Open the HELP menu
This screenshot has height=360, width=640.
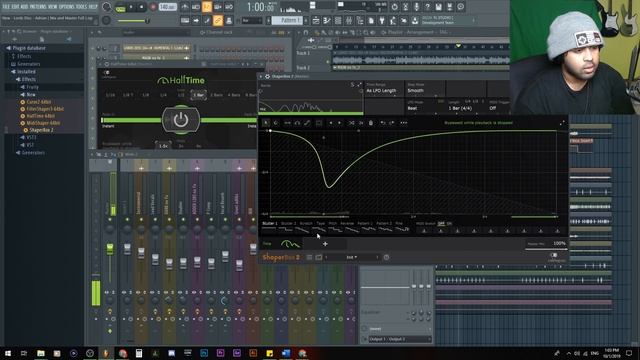(93, 7)
